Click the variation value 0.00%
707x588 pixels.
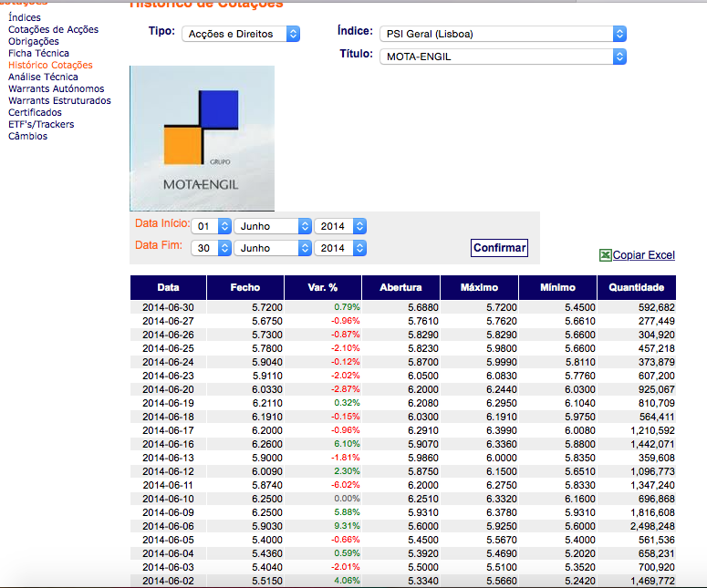[x=347, y=499]
